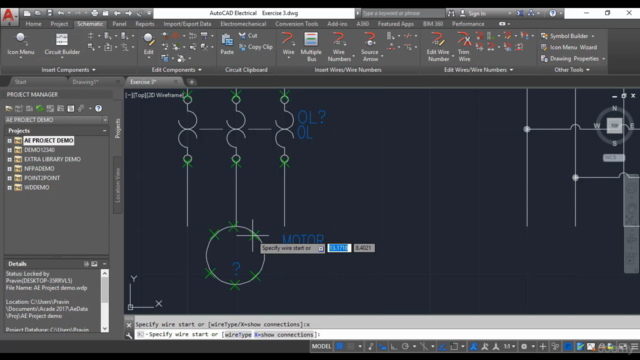
Task: Expand the NFPADEMO project node
Action: point(9,169)
